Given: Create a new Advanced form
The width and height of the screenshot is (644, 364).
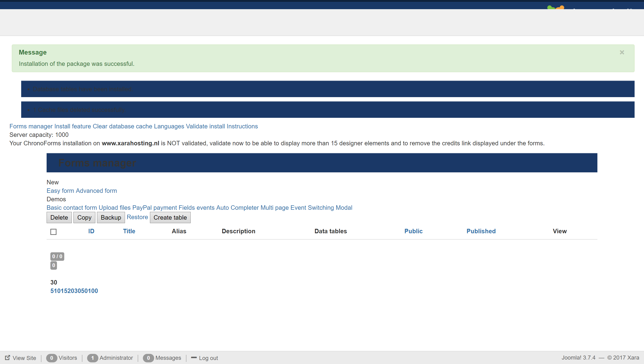Looking at the screenshot, I should pos(96,191).
